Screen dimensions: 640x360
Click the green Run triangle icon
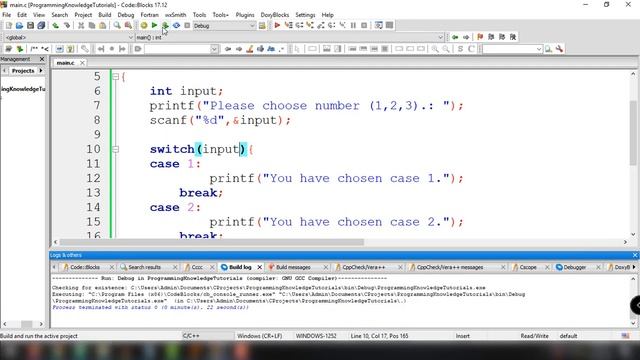[154, 25]
